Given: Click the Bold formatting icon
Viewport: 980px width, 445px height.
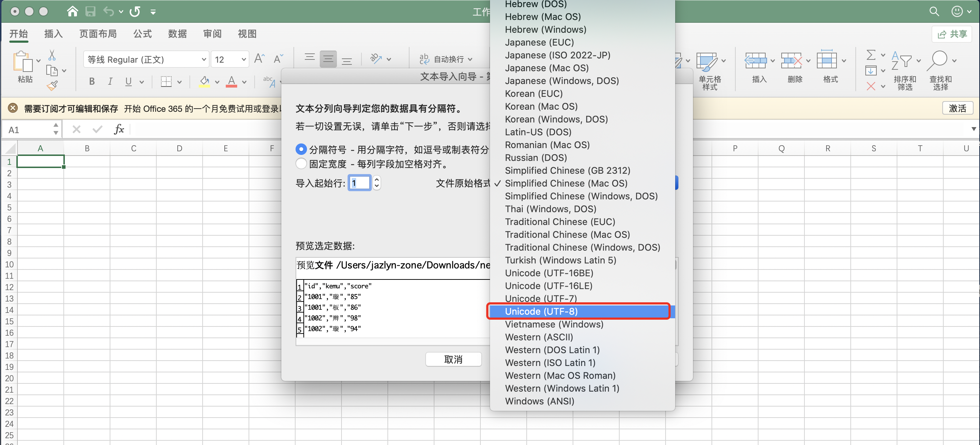Looking at the screenshot, I should pos(92,82).
